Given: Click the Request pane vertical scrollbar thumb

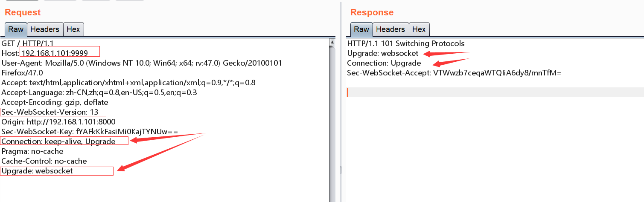Looking at the screenshot, I should (x=332, y=124).
